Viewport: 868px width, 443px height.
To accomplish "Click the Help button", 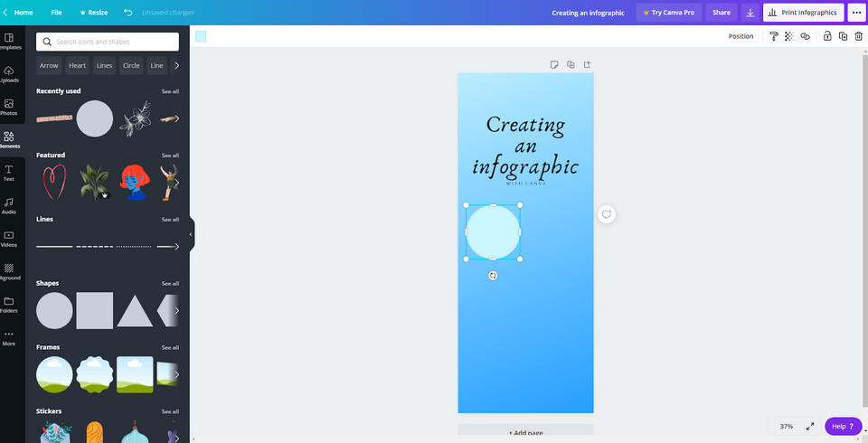I will click(x=843, y=427).
